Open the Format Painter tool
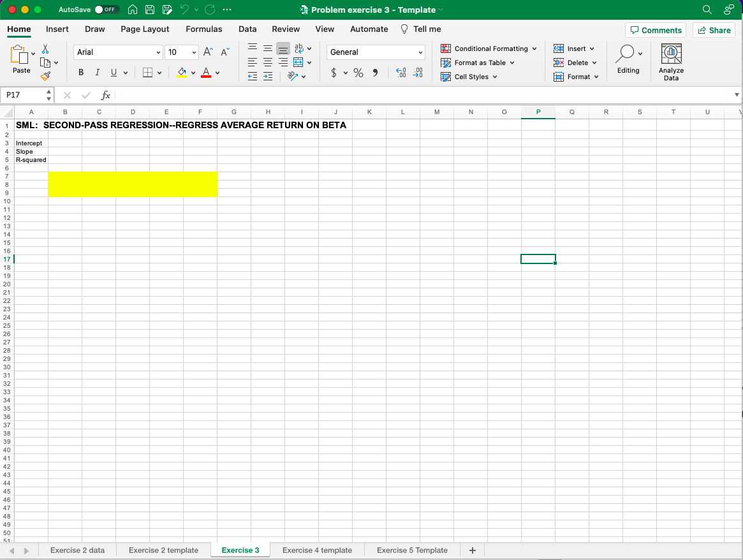Image resolution: width=743 pixels, height=560 pixels. tap(45, 76)
